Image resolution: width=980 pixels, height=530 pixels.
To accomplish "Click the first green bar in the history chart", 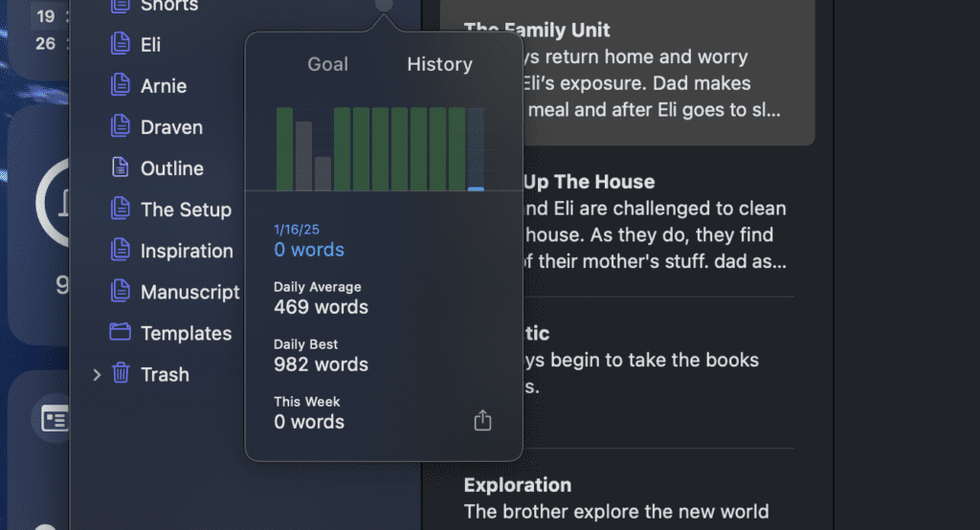I will pyautogui.click(x=285, y=148).
